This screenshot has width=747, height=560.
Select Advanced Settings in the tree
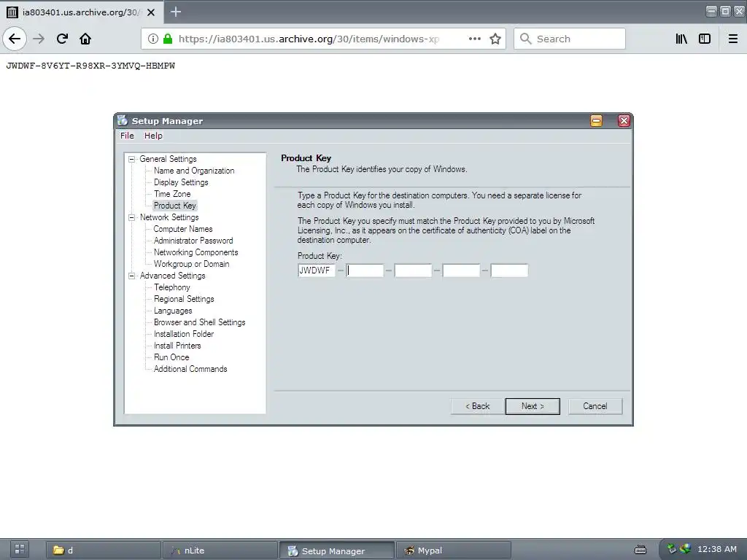tap(172, 276)
